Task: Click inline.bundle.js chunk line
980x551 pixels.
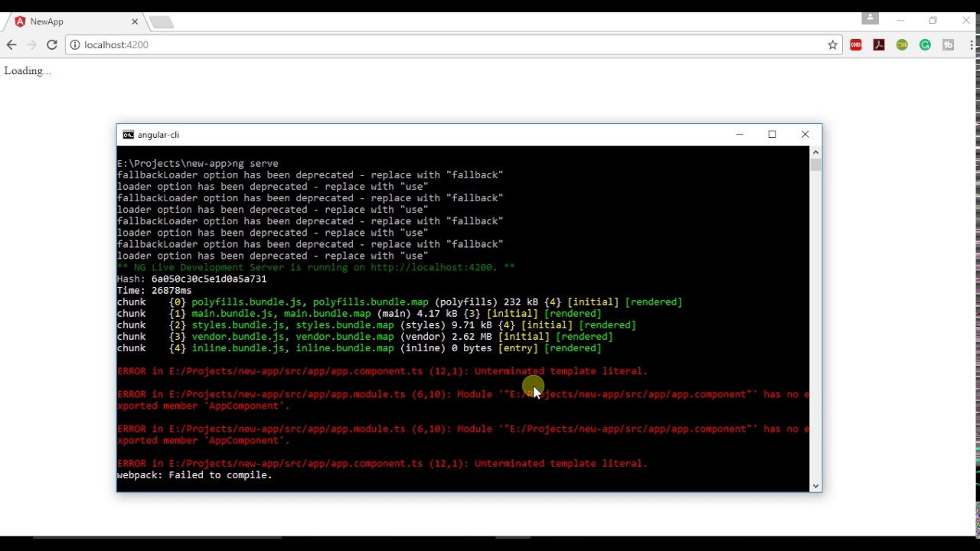Action: [x=359, y=348]
